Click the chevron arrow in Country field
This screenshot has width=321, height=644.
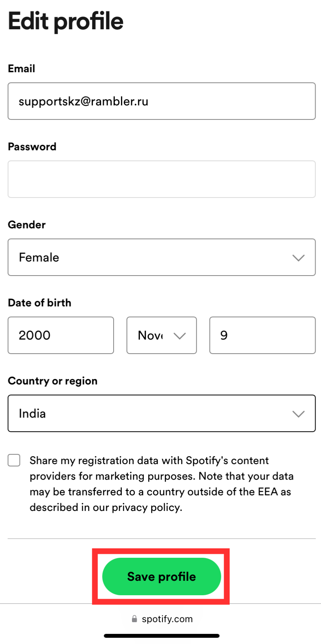tap(298, 414)
